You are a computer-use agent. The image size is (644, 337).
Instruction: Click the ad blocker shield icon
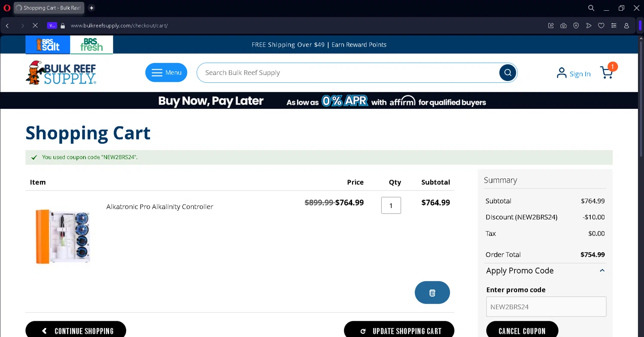pos(576,26)
